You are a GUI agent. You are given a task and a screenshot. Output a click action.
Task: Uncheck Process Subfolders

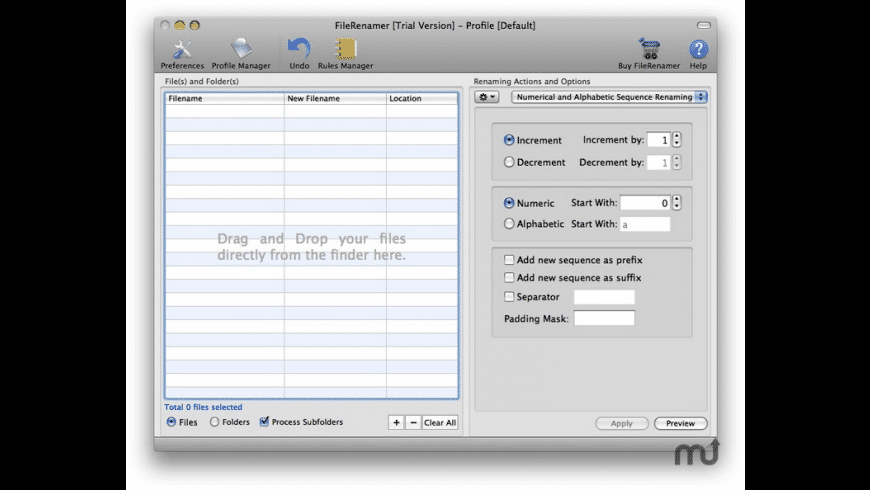[264, 422]
